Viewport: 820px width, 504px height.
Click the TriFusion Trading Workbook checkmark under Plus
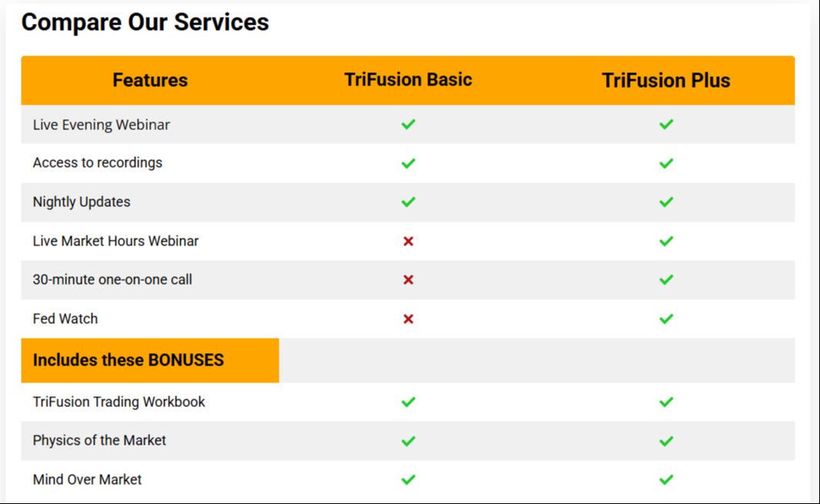(x=666, y=402)
